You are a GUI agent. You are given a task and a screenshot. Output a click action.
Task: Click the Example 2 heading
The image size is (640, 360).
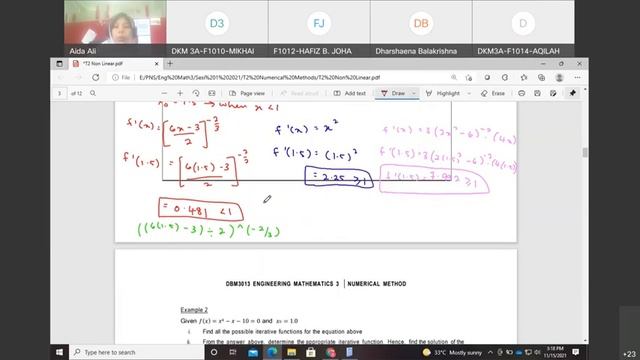click(194, 310)
